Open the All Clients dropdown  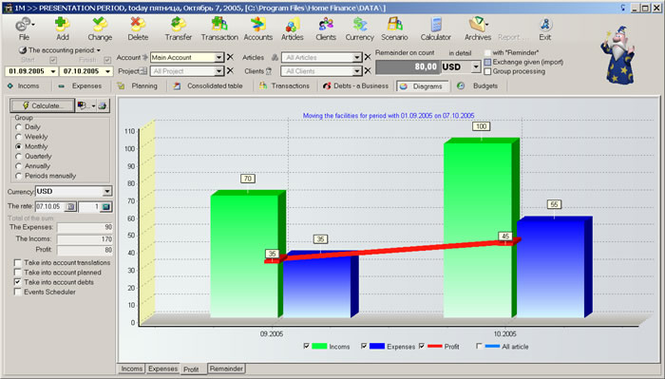(x=357, y=71)
